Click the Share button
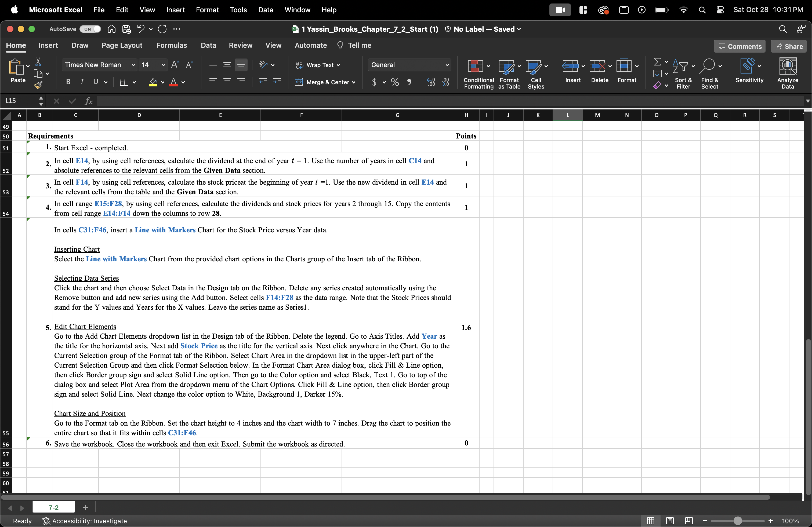The width and height of the screenshot is (812, 527). point(789,46)
